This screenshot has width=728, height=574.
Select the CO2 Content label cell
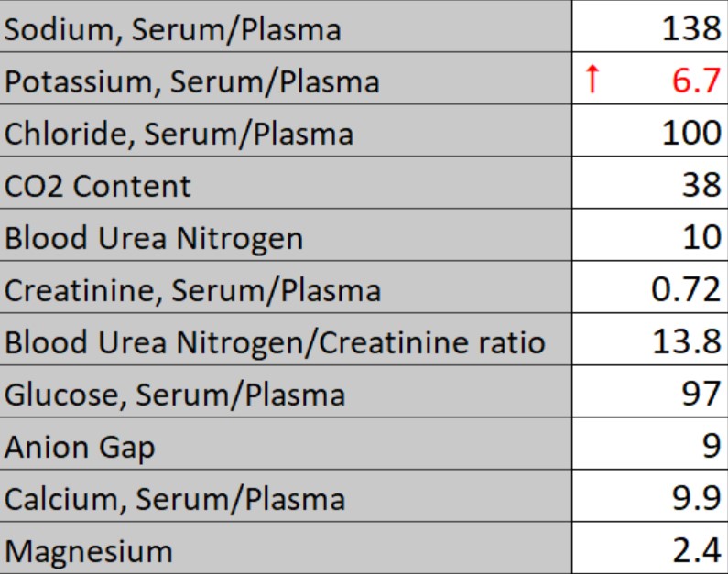pos(98,186)
